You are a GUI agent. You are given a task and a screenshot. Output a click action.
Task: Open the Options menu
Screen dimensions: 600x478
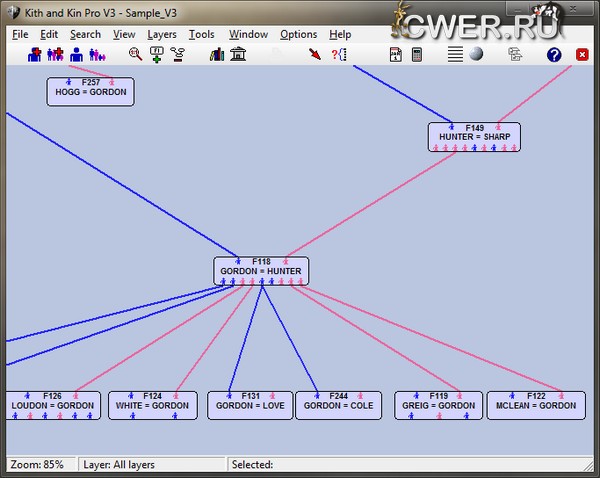[x=298, y=34]
